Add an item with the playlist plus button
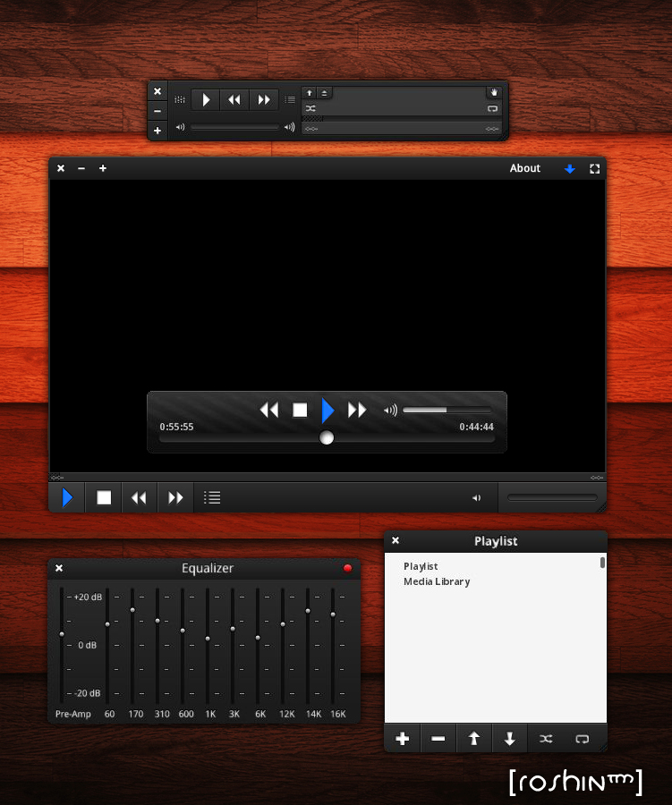This screenshot has height=805, width=672. (403, 739)
